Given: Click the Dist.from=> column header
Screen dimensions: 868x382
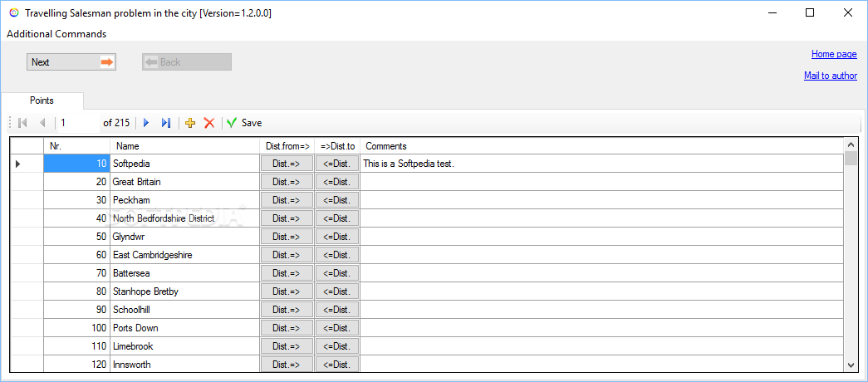Looking at the screenshot, I should coord(287,146).
